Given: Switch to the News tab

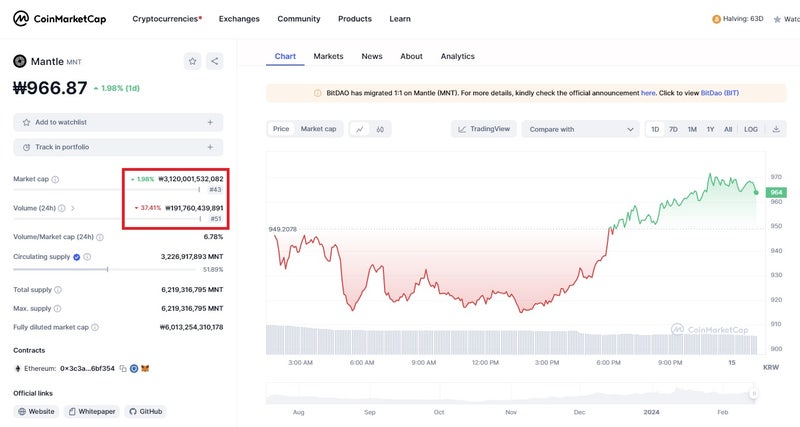Looking at the screenshot, I should (x=372, y=56).
